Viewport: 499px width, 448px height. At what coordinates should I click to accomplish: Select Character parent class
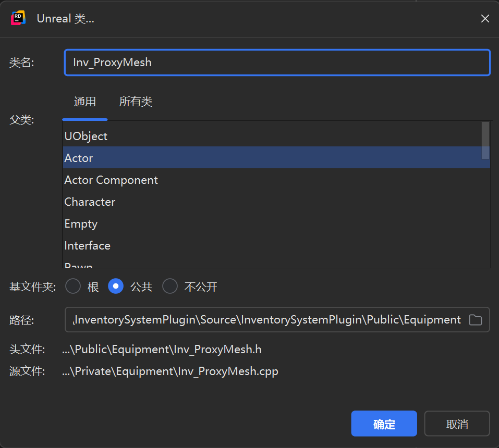coord(90,202)
